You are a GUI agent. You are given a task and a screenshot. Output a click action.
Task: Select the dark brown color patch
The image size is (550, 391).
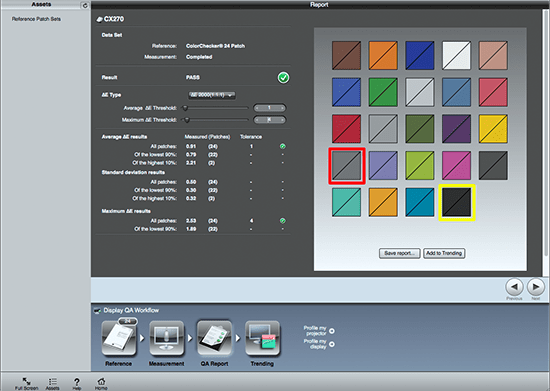[x=346, y=55]
